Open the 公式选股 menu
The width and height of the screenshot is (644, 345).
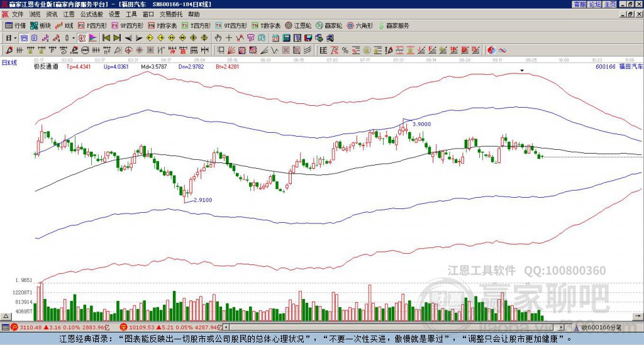click(92, 14)
